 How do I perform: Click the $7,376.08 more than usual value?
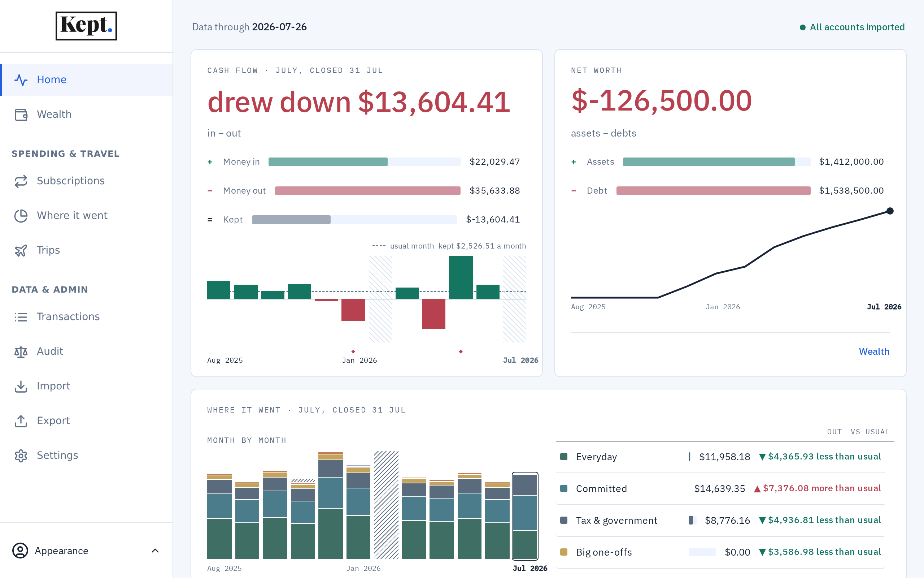pos(818,488)
